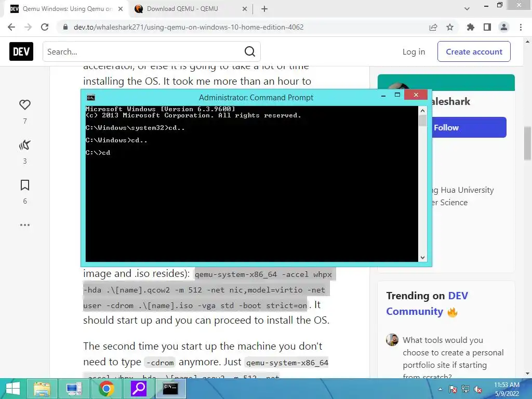Click the search magnifier in DEV search box

[250, 51]
